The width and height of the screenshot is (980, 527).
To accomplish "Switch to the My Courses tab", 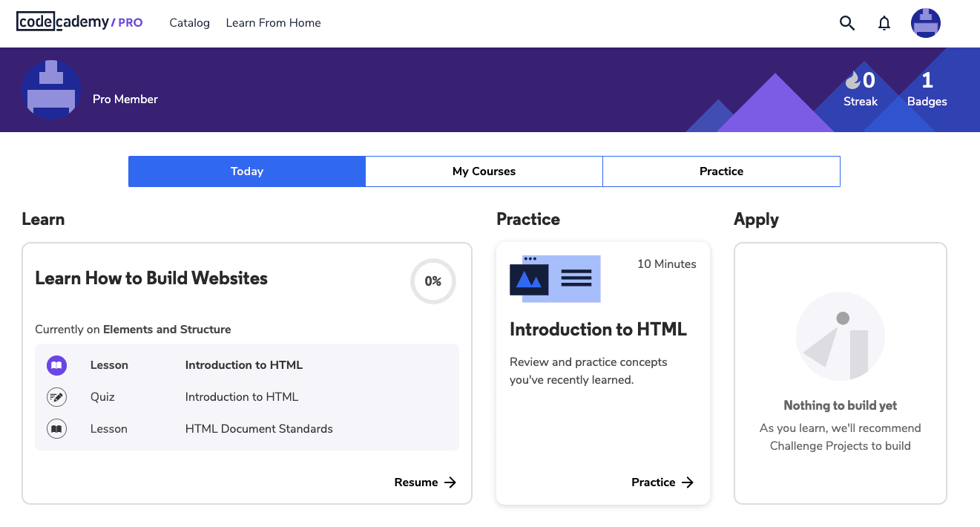I will coord(484,171).
